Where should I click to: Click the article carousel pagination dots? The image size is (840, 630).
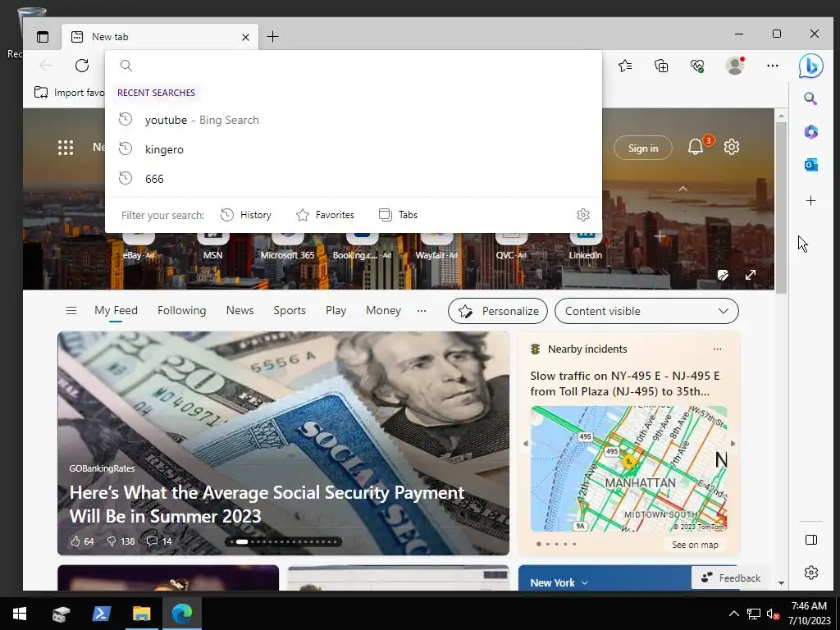tap(283, 541)
